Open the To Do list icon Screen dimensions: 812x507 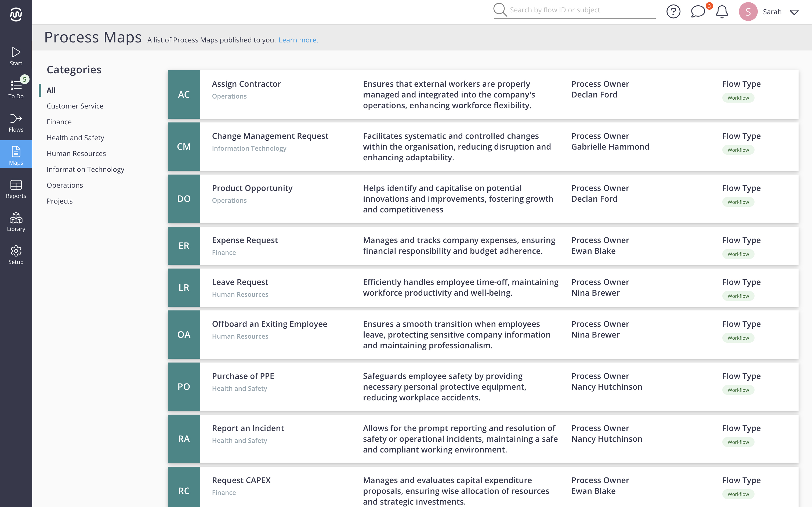pos(16,89)
